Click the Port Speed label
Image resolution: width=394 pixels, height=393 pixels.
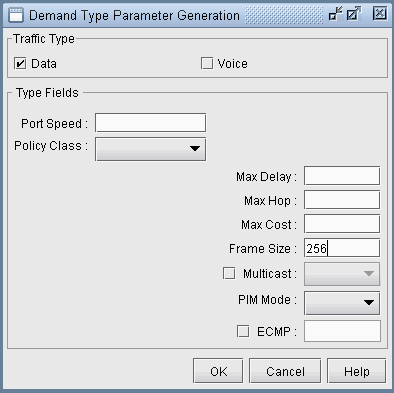(54, 124)
